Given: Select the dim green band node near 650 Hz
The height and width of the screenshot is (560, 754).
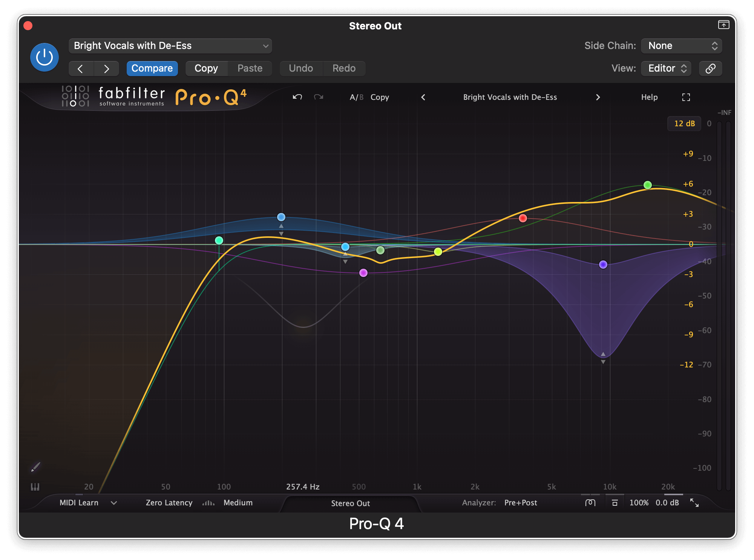Looking at the screenshot, I should pos(380,250).
